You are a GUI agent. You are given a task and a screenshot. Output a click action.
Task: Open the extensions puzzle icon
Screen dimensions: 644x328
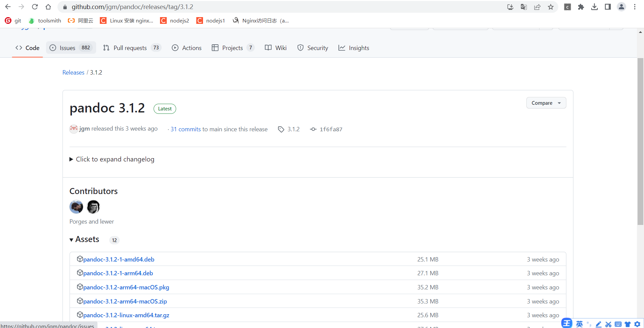click(581, 7)
